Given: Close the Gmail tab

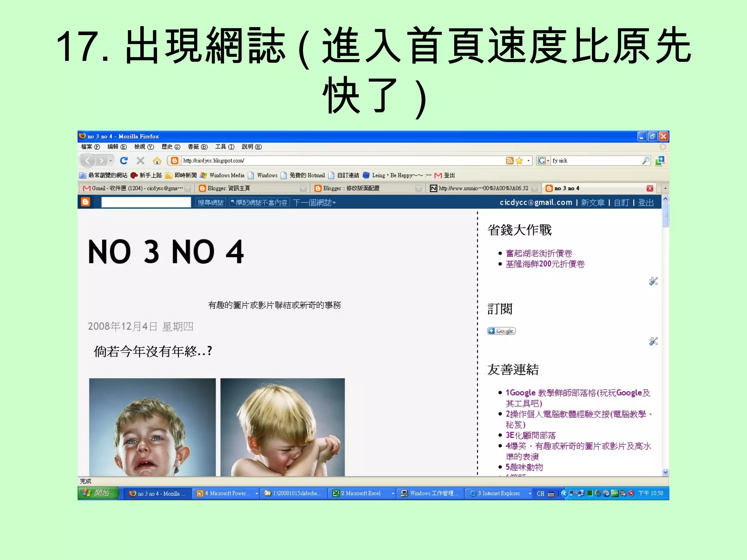Looking at the screenshot, I should [187, 188].
